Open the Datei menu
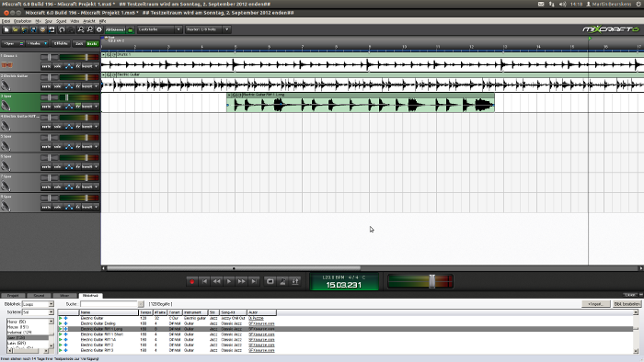This screenshot has height=362, width=644. coord(6,21)
